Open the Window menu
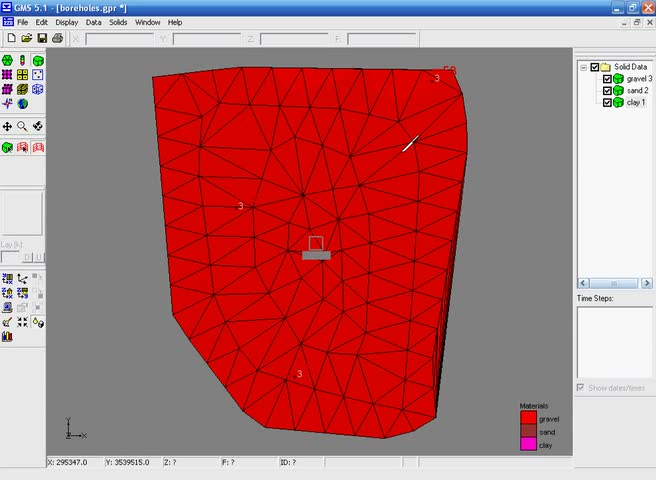This screenshot has width=656, height=480. [148, 22]
